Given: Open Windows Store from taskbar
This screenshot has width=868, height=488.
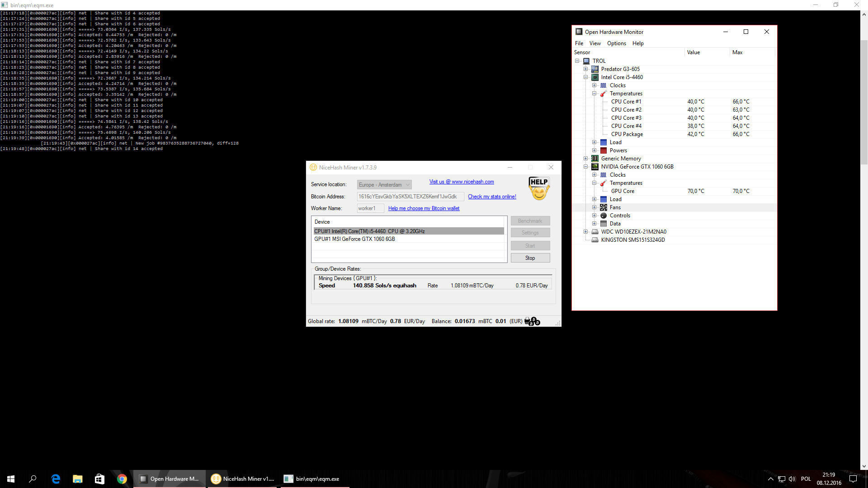Looking at the screenshot, I should (x=99, y=479).
